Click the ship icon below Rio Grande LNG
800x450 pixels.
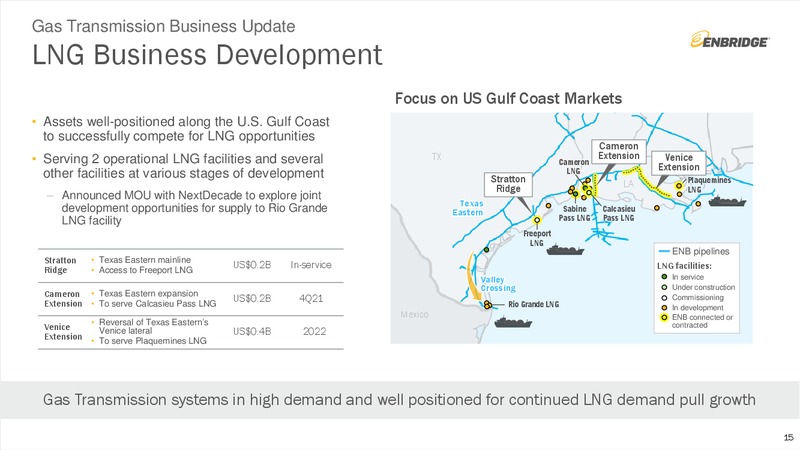tap(513, 322)
